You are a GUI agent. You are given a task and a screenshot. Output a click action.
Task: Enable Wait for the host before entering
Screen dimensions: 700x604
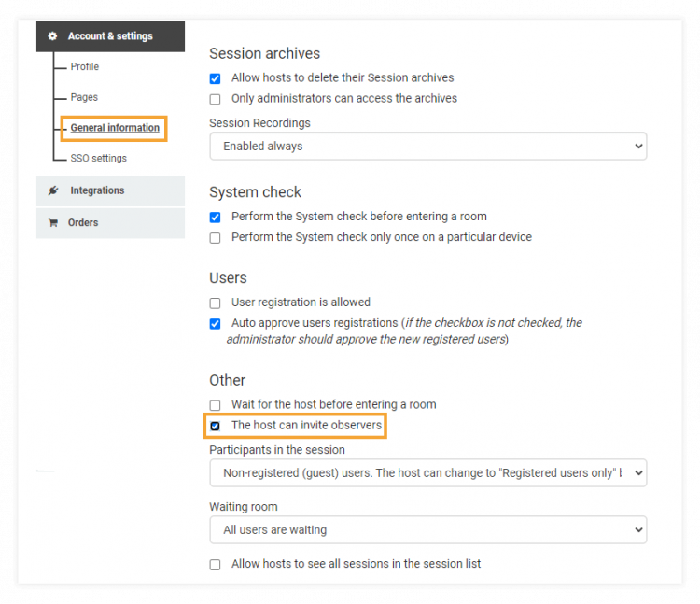[x=216, y=405]
